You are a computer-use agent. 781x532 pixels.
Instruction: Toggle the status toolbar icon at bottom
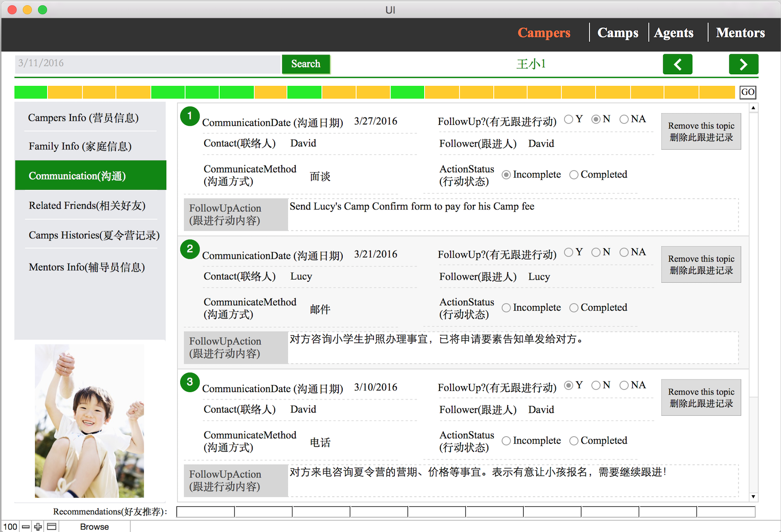point(52,526)
